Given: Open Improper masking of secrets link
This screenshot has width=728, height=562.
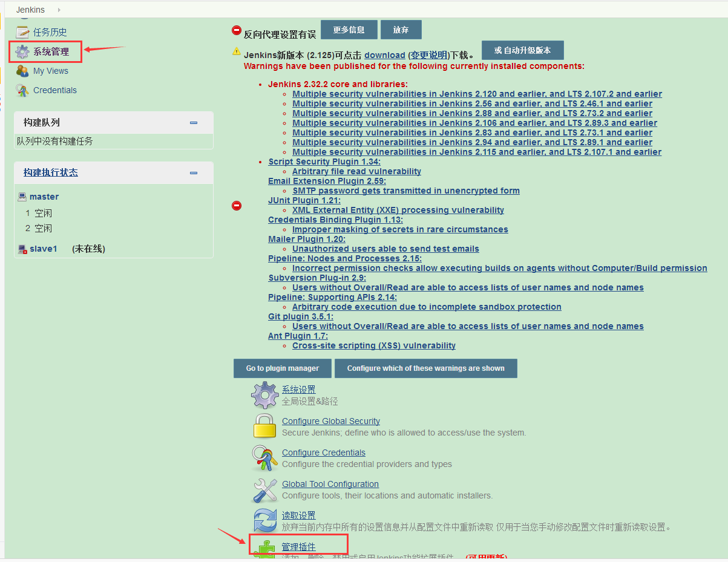Looking at the screenshot, I should (x=400, y=229).
